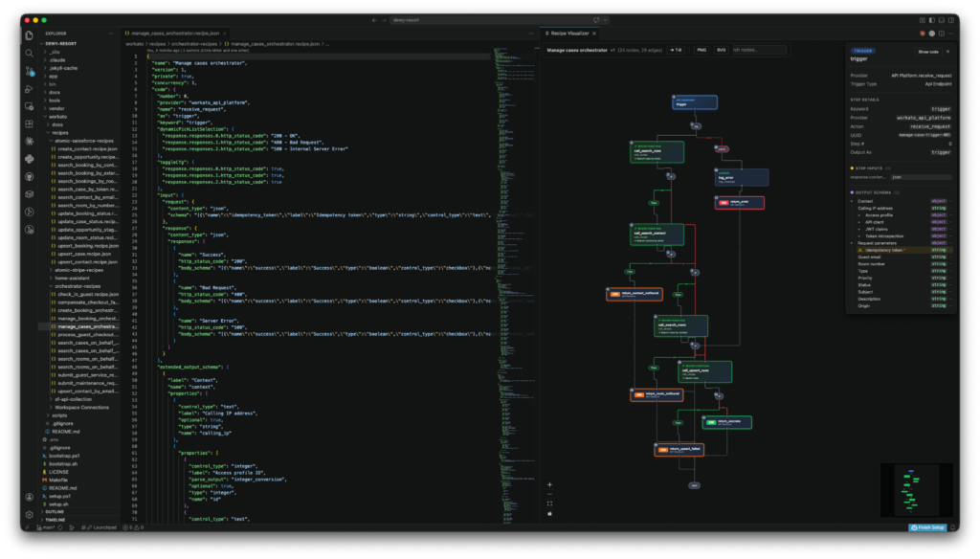The height and width of the screenshot is (559, 980).
Task: Switch to manage_cases_orchestrator.recipe.json tab
Action: pyautogui.click(x=175, y=34)
